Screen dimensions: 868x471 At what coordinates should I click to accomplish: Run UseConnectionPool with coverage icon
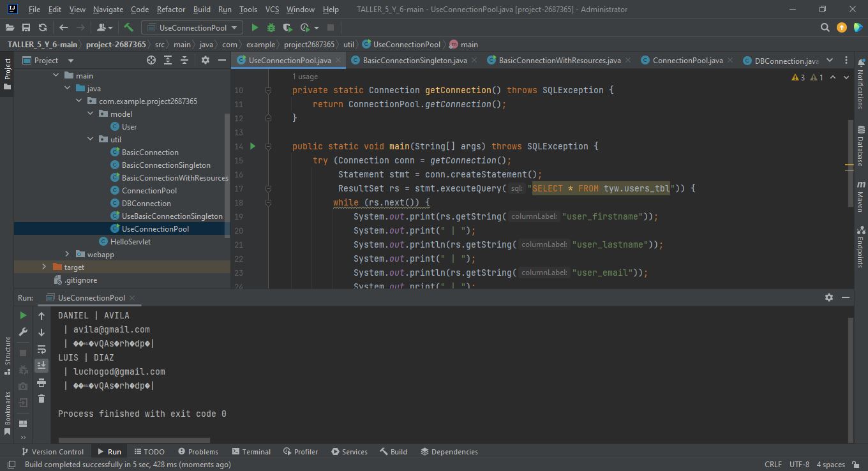click(287, 27)
